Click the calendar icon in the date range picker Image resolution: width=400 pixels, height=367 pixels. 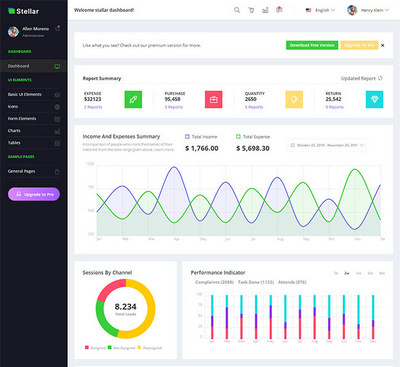pyautogui.click(x=293, y=145)
